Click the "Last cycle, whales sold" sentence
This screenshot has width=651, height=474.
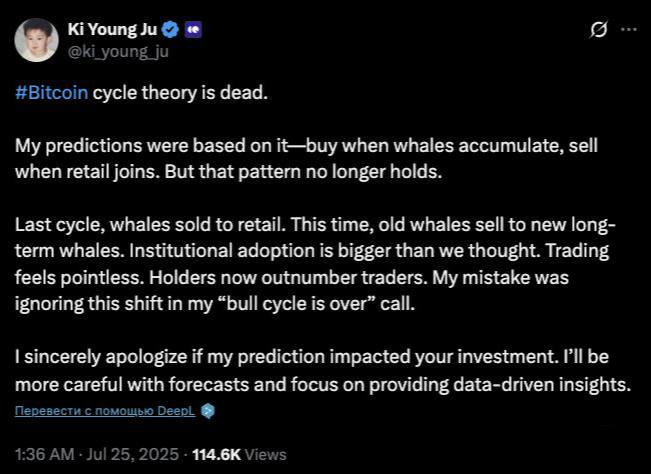[151, 225]
